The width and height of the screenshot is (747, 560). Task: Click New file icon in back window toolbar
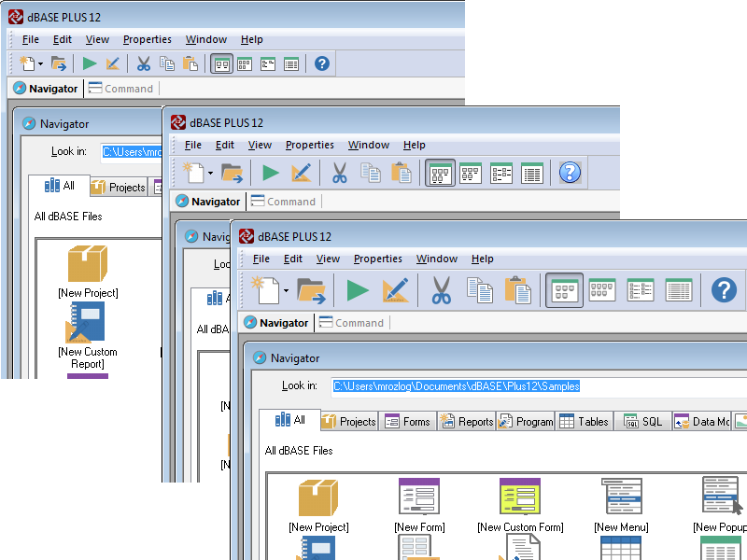27,63
